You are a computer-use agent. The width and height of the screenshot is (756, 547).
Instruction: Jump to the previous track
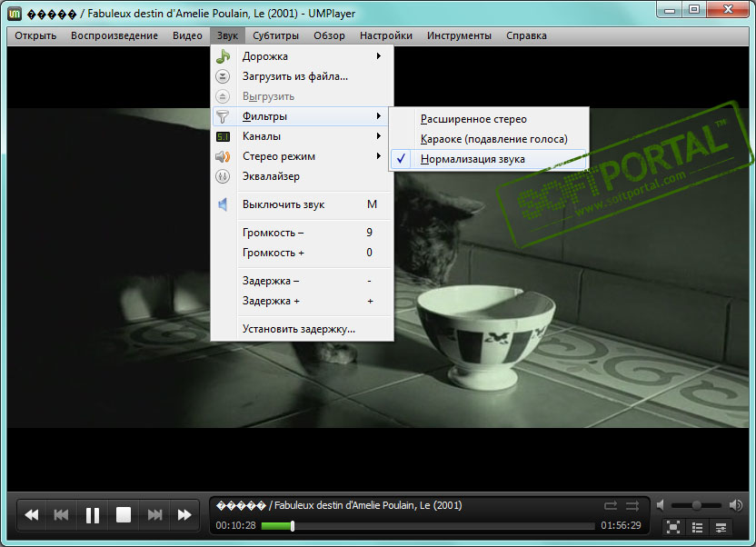click(61, 515)
